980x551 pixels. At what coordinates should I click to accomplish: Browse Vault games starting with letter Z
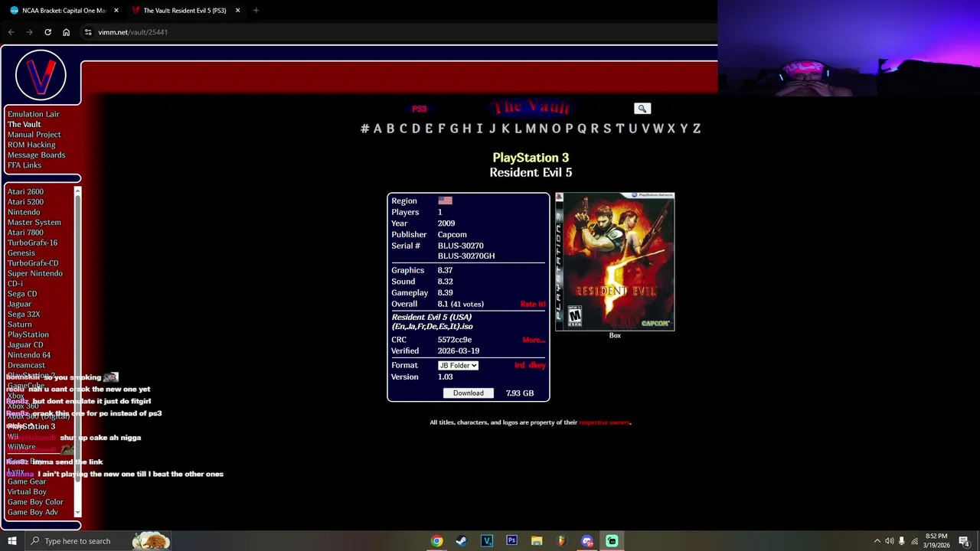tap(696, 129)
